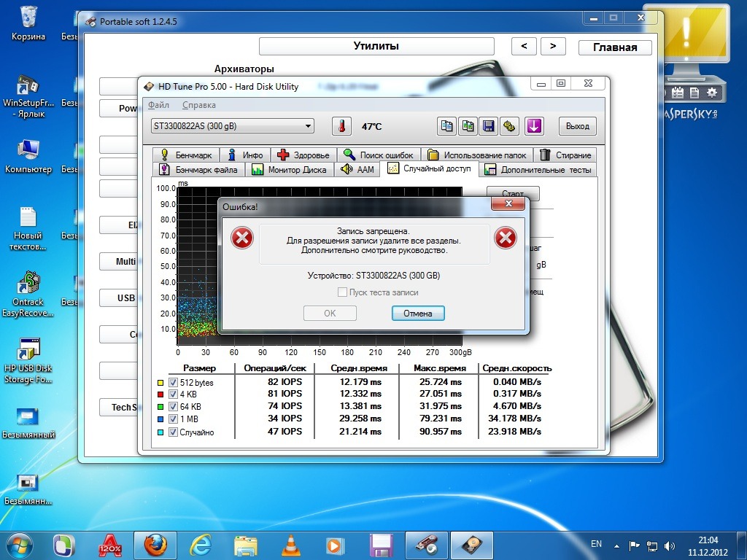Screen dimensions: 747x560
Task: Click the green 64 KB color swatch
Action: 160,407
